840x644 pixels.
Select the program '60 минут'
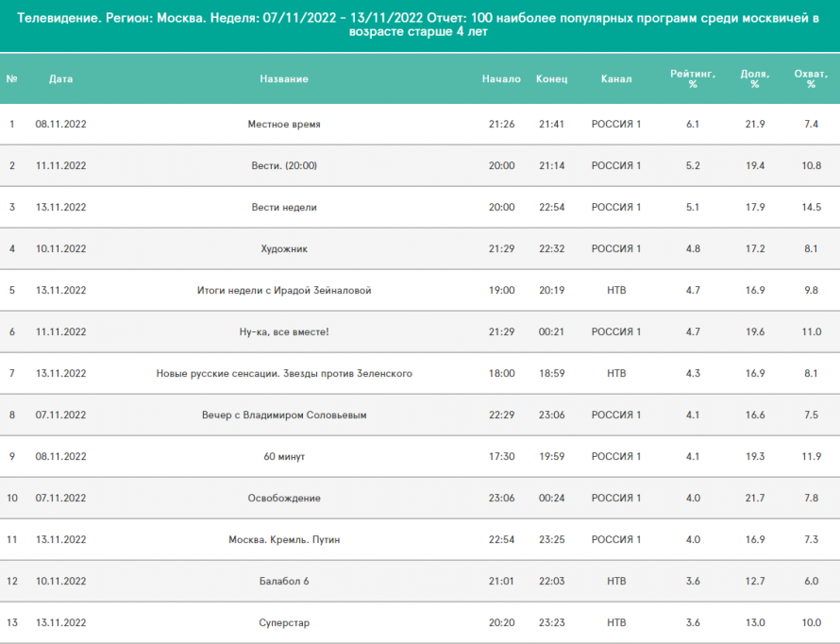tap(284, 456)
